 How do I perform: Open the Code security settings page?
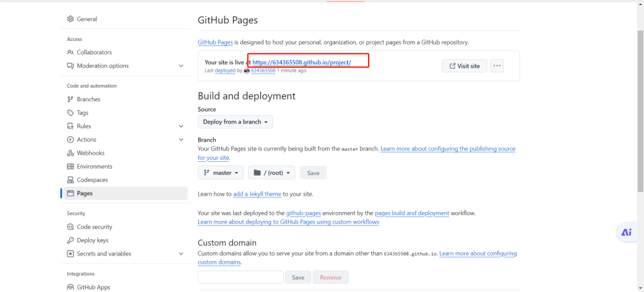click(94, 227)
